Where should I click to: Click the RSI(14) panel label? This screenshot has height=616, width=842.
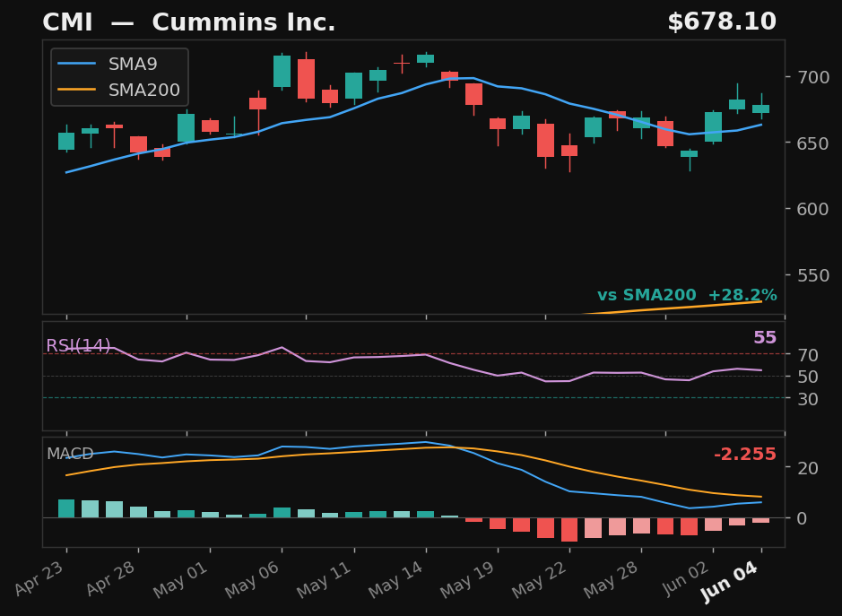(x=78, y=346)
